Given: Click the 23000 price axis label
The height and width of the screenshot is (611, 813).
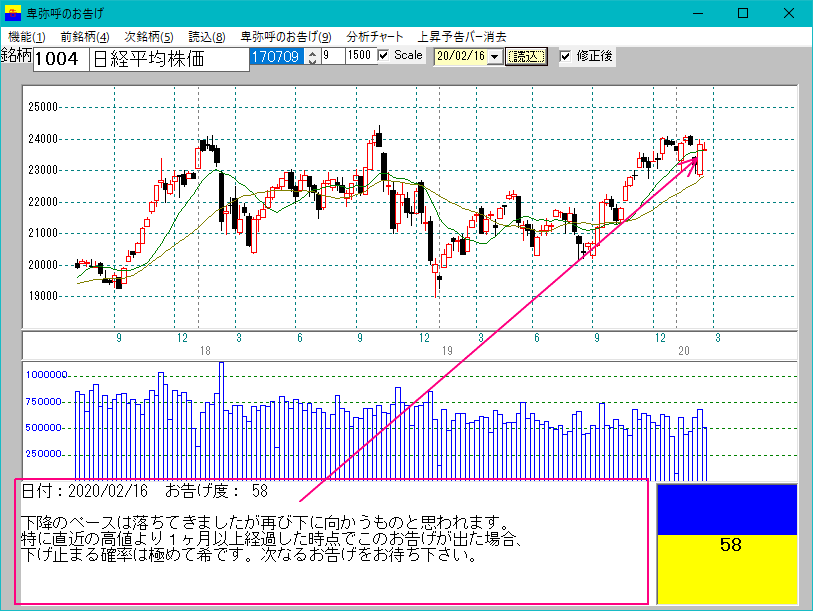Looking at the screenshot, I should [43, 170].
